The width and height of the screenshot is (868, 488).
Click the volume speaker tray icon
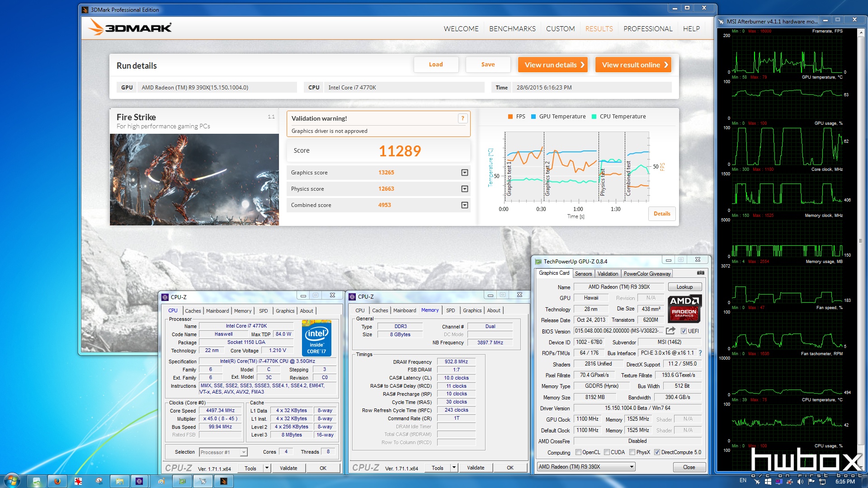800,482
